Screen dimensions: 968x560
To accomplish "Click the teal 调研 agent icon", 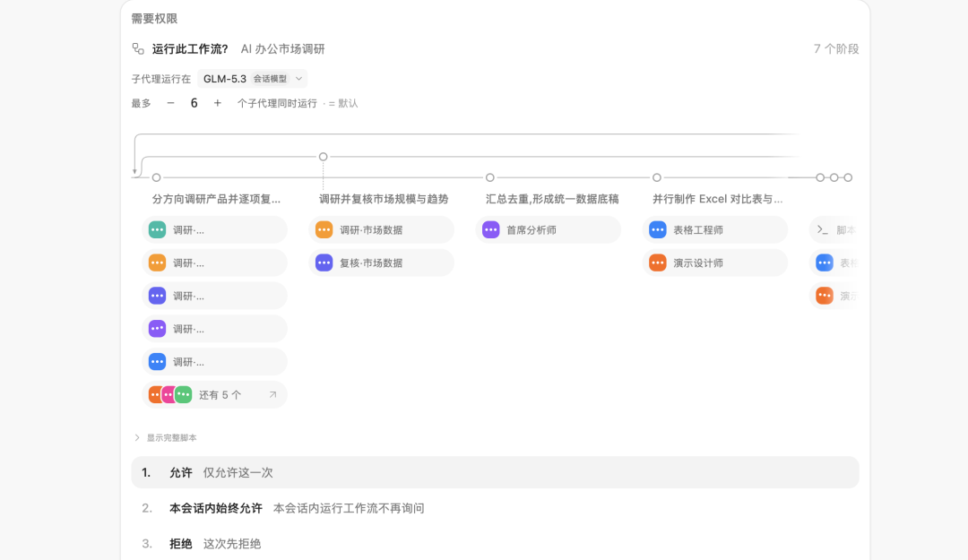I will point(158,229).
